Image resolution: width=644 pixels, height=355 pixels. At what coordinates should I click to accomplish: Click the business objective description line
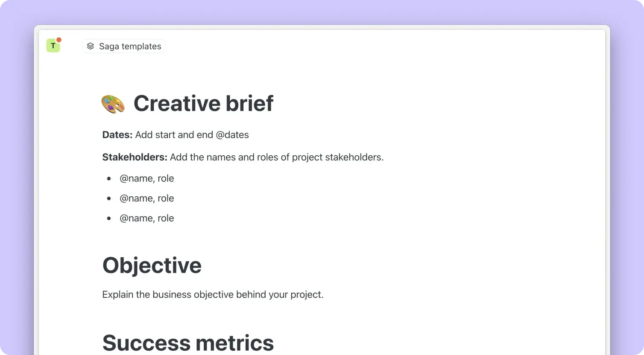point(213,294)
